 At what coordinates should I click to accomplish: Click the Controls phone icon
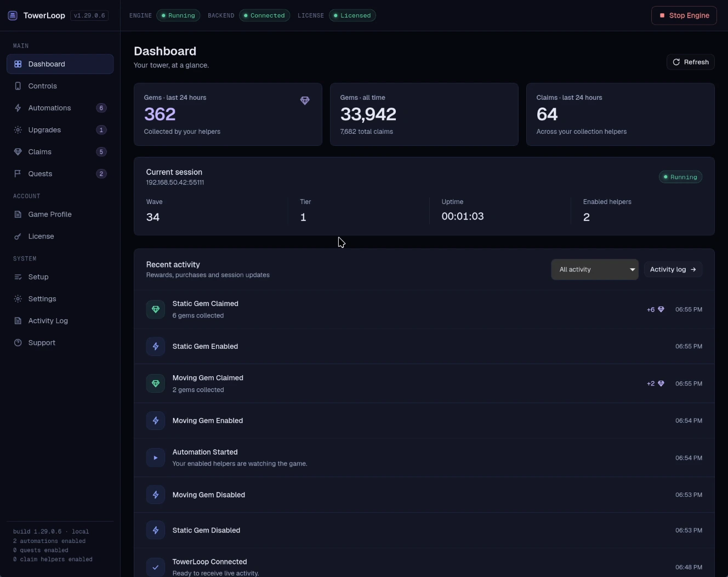[x=18, y=86]
